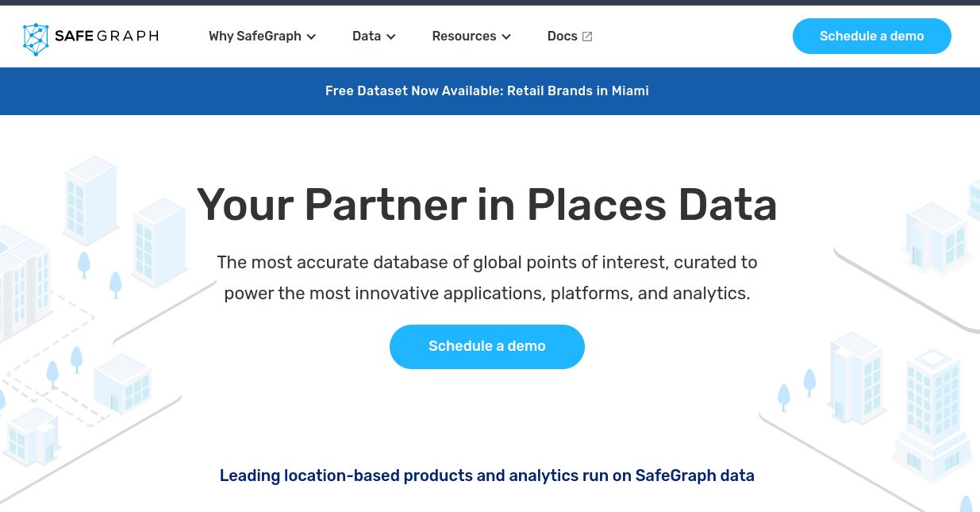Click the external-link icon beside Docs
980x512 pixels.
[x=586, y=36]
